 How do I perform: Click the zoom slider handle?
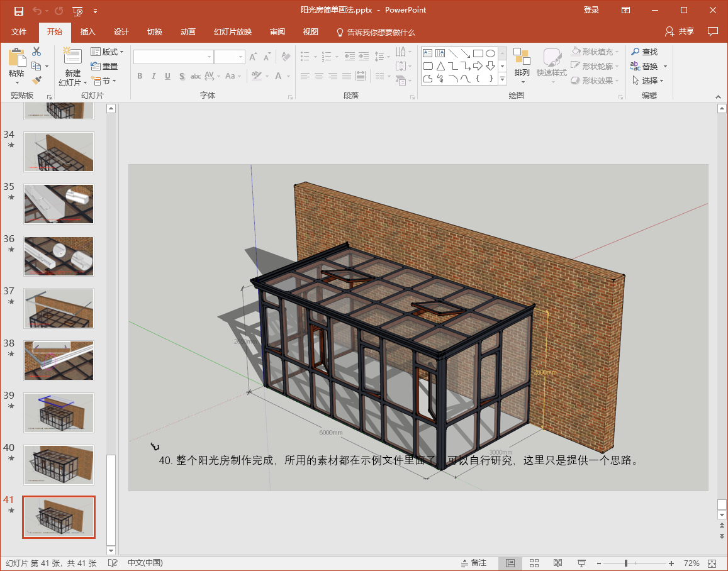pos(626,563)
